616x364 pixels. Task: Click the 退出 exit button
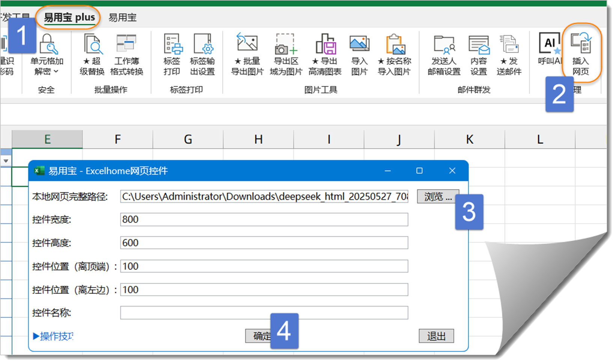[436, 336]
